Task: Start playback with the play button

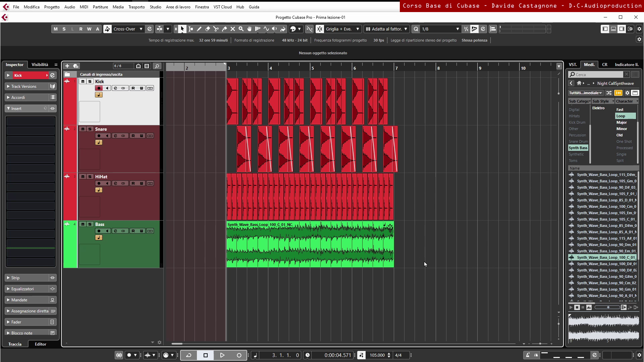Action: [222, 355]
